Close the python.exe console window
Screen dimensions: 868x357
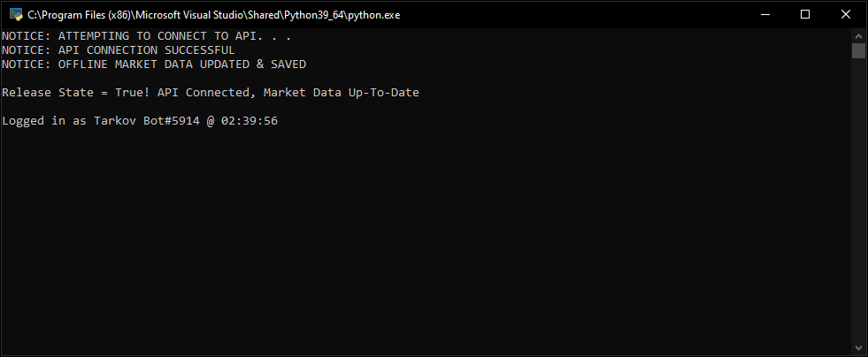pos(846,14)
